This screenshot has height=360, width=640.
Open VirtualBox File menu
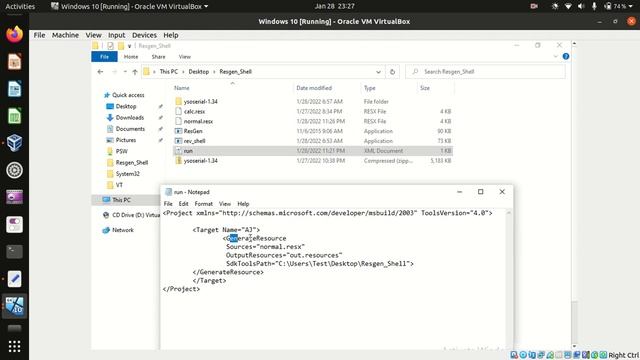coord(39,35)
